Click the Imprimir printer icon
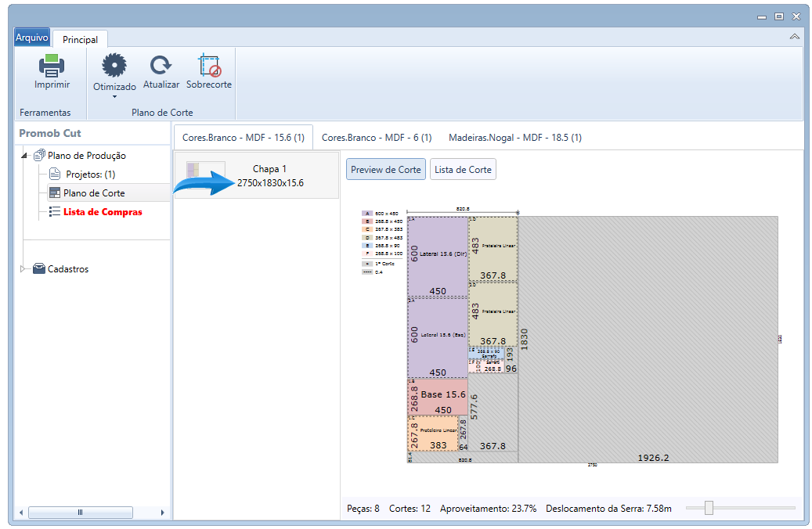The height and width of the screenshot is (529, 812). tap(52, 66)
